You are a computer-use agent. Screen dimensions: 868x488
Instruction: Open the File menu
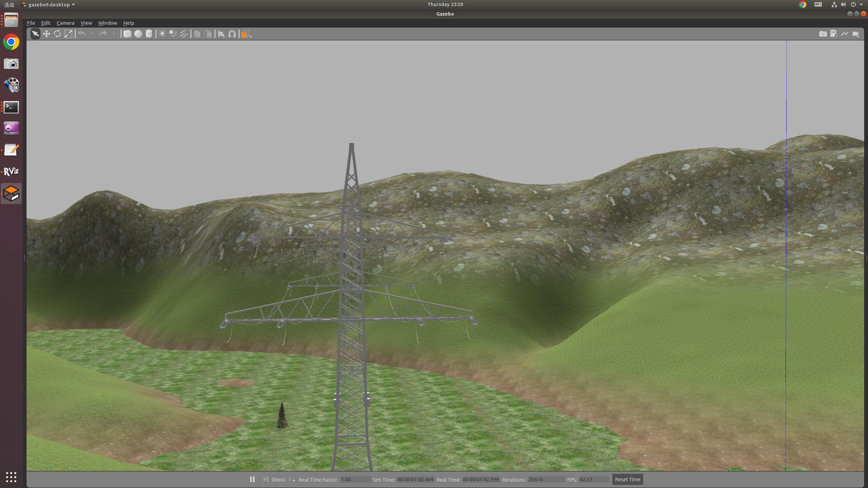click(31, 23)
